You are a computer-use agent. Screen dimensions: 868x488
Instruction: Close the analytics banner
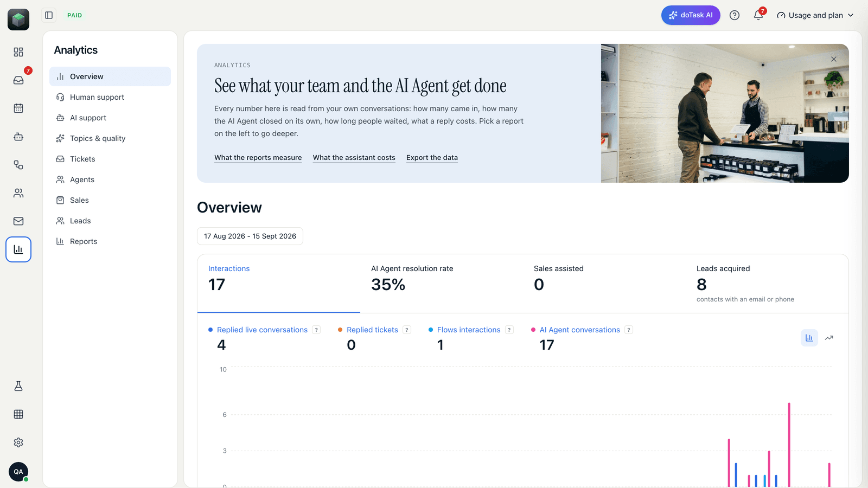pos(834,59)
